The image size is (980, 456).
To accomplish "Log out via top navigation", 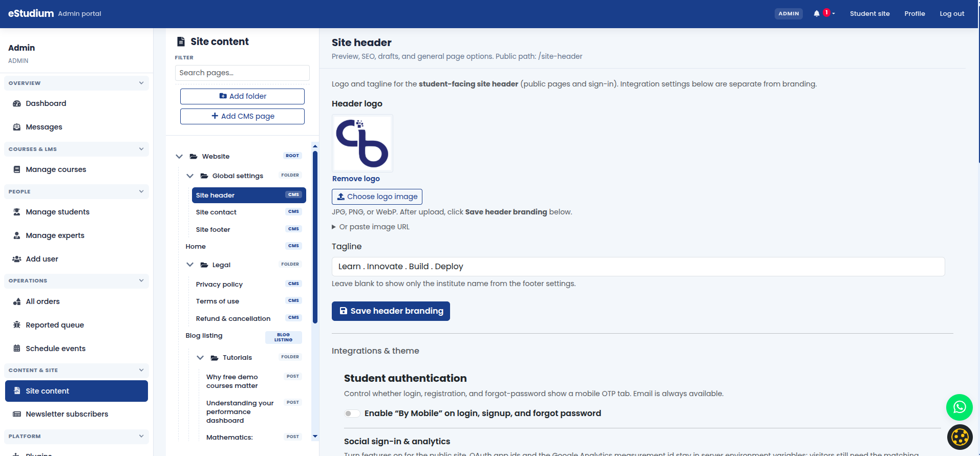I will [952, 14].
